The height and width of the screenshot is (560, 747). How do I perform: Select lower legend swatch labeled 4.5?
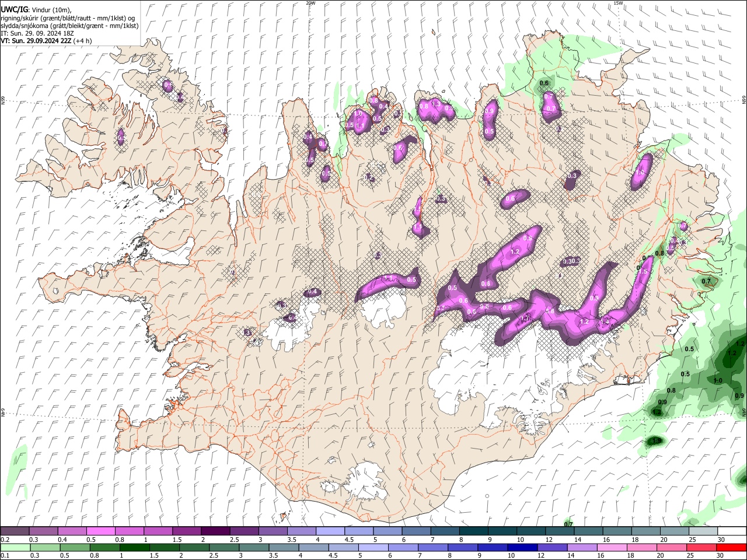[x=343, y=547]
